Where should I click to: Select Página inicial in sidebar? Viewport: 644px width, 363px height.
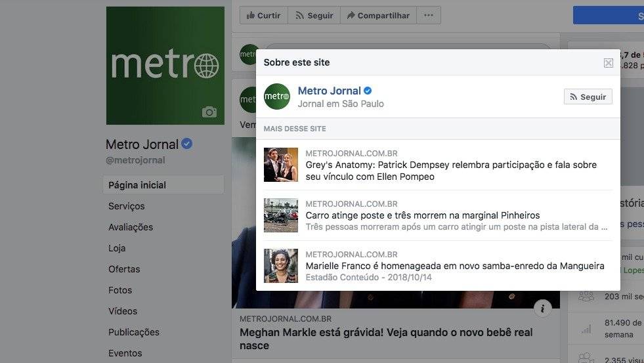(163, 185)
